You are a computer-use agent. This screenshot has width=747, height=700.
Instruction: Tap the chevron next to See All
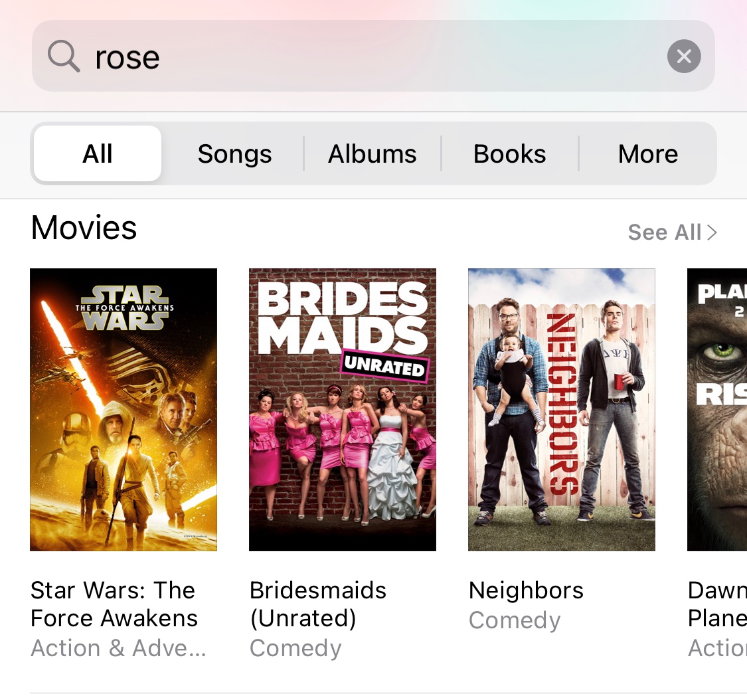click(712, 232)
